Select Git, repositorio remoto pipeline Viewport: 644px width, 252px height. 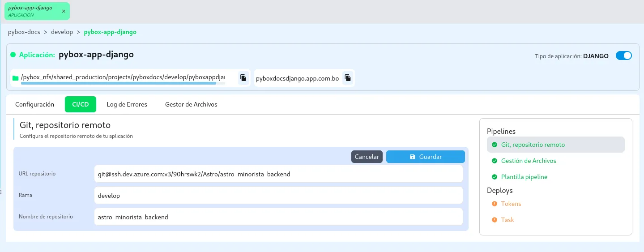pos(555,145)
